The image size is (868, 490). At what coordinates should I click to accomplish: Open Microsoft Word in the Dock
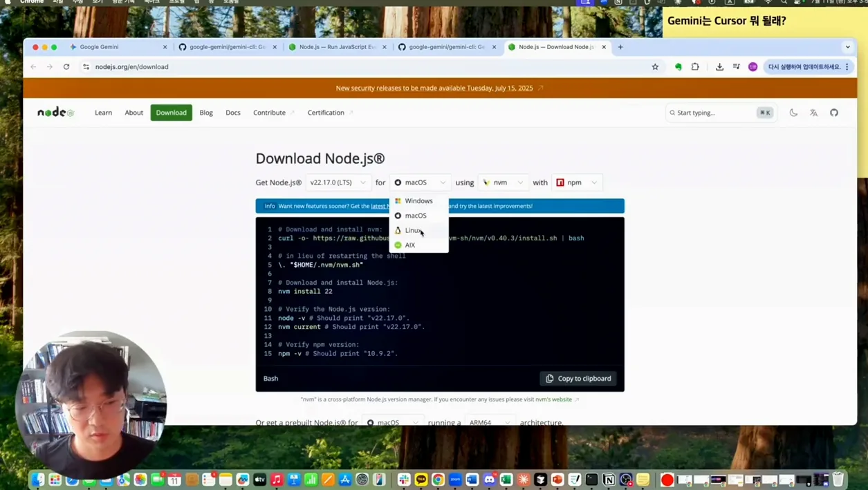[x=472, y=480]
